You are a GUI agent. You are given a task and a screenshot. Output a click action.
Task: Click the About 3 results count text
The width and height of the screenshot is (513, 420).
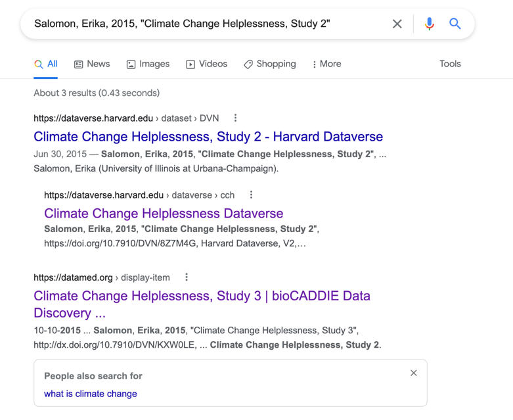97,93
